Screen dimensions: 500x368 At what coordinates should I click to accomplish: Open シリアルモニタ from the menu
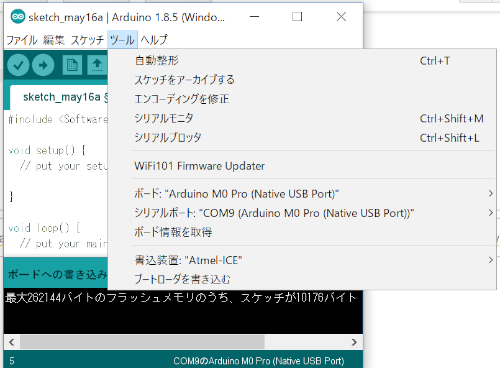tap(302, 118)
